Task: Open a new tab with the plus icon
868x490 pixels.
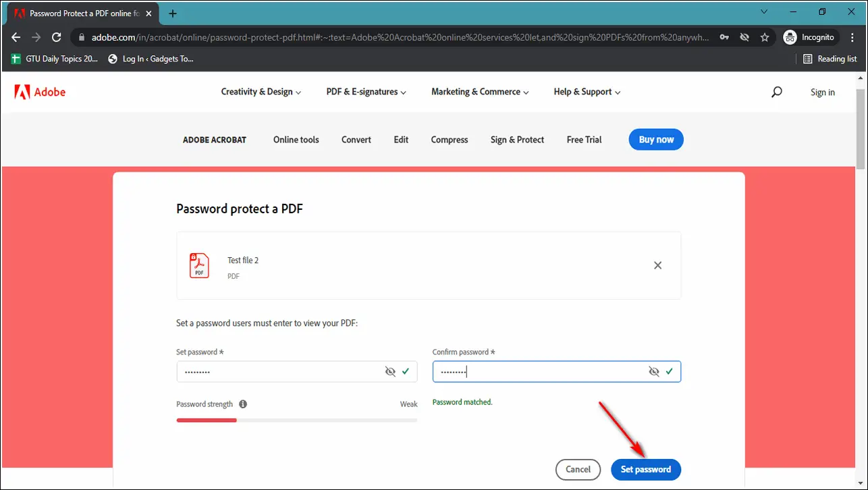Action: click(x=173, y=13)
